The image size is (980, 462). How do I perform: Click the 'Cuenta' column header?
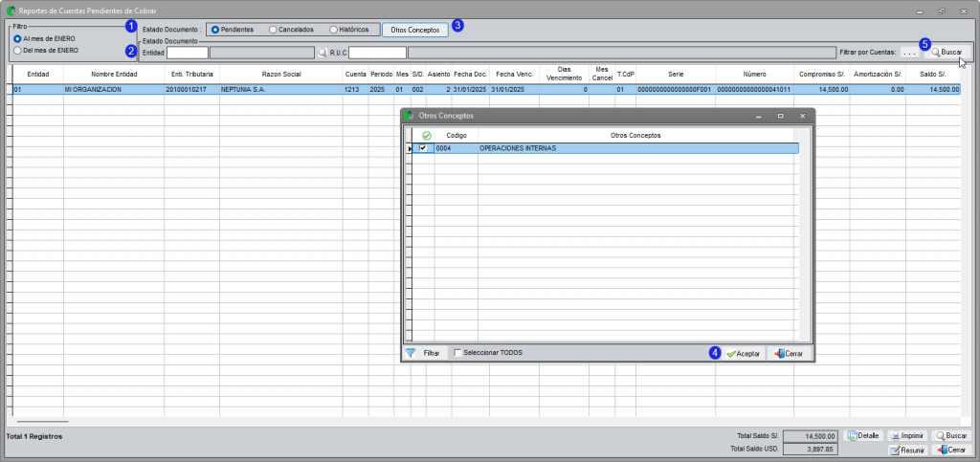point(356,75)
